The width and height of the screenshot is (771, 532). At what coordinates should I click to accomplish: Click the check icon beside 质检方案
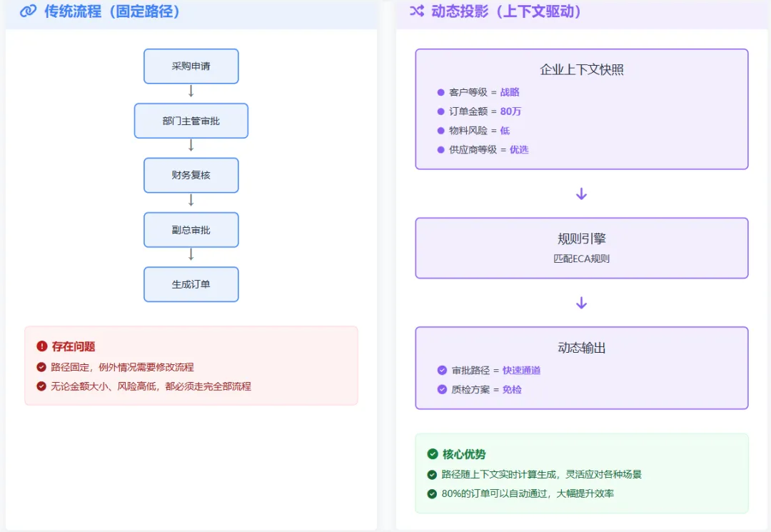click(442, 389)
